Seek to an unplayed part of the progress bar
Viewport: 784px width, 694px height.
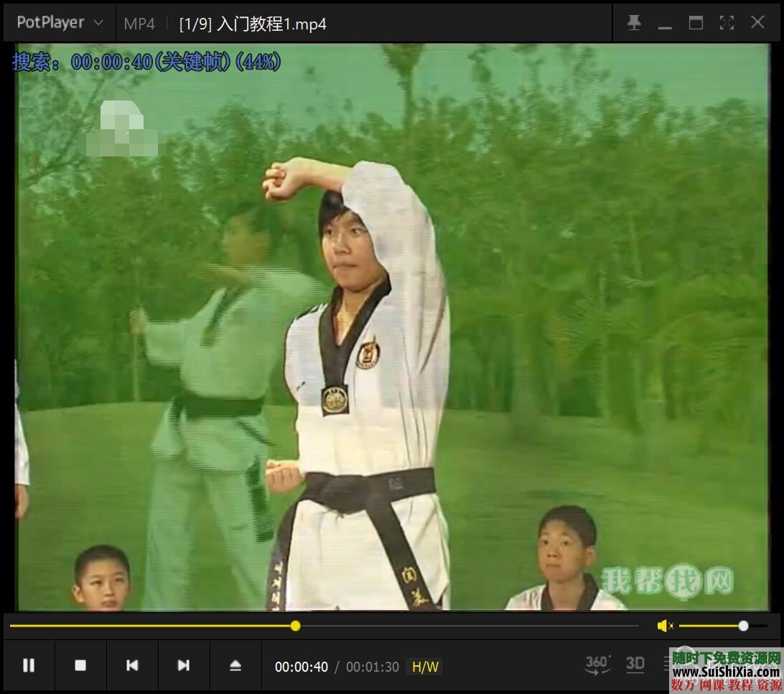tap(467, 626)
